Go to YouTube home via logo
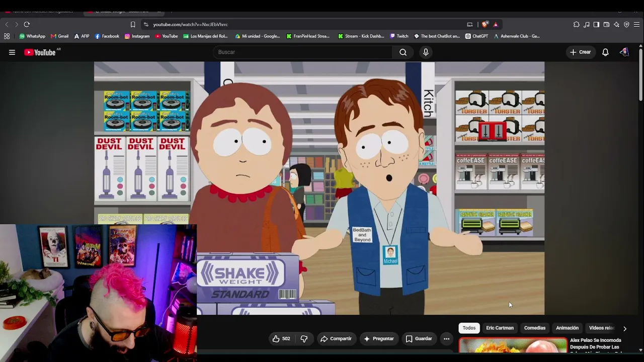644x362 pixels. (40, 52)
